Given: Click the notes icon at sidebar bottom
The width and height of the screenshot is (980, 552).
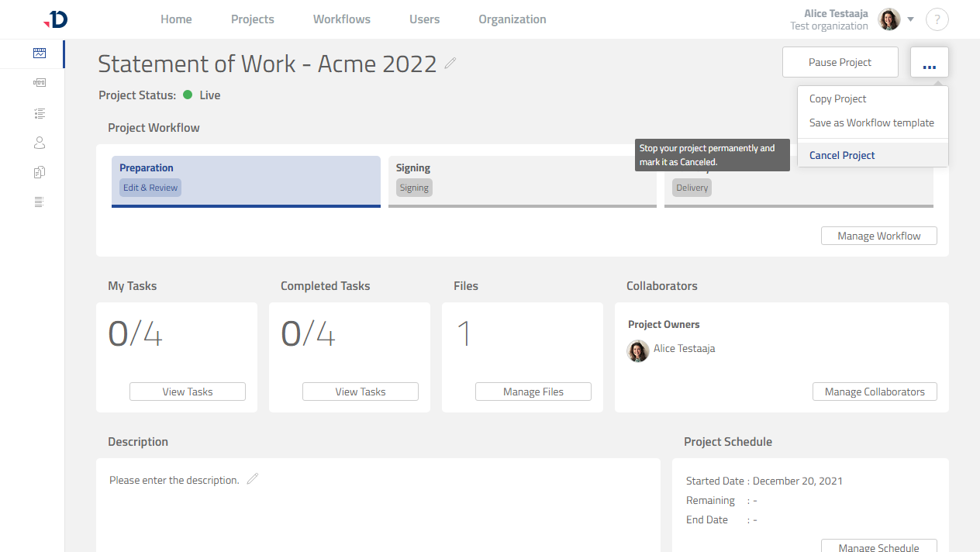Looking at the screenshot, I should tap(40, 202).
